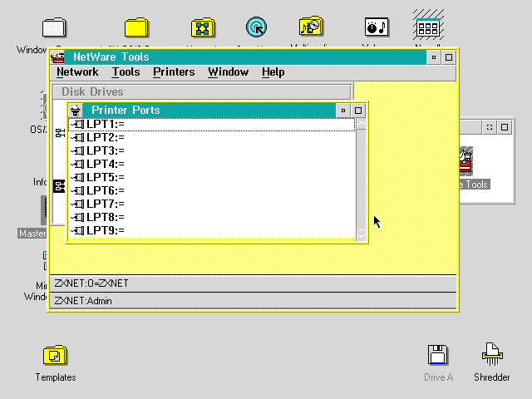The image size is (532, 399).
Task: Click the ZXNET:Admin status line
Action: click(253, 301)
